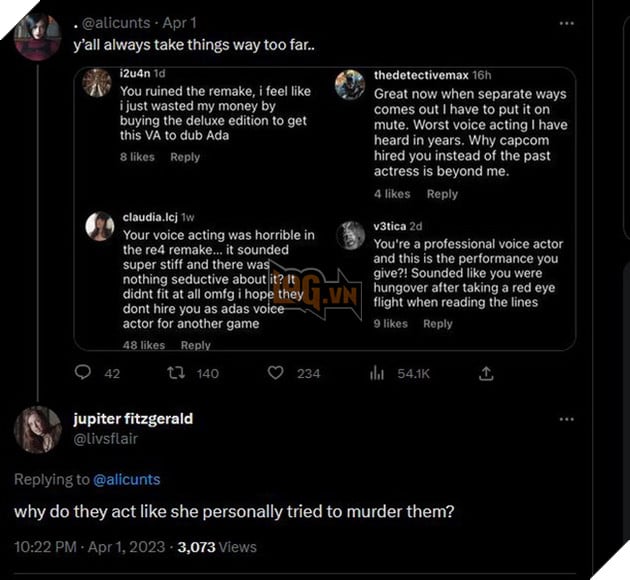Viewport: 630px width, 580px height.
Task: Open the three-dot menu on jupiter fitzgerald's tweet
Action: click(x=567, y=419)
